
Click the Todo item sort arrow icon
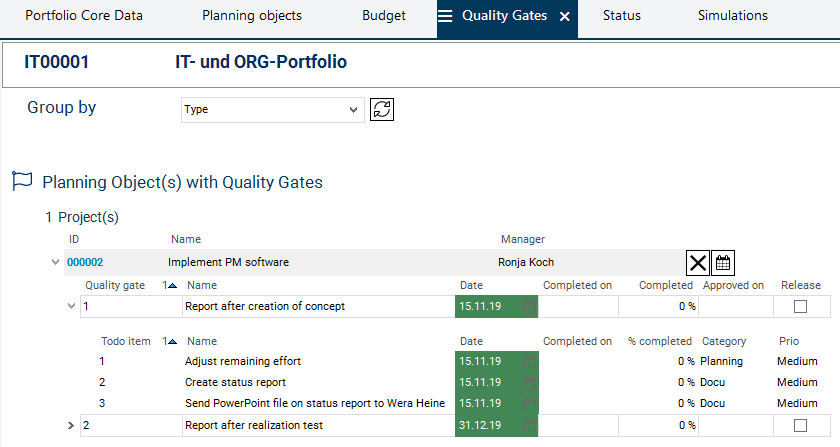point(168,342)
